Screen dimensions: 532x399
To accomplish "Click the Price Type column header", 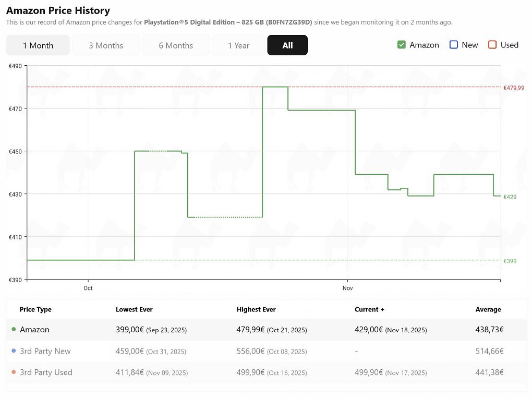I will click(x=35, y=309).
